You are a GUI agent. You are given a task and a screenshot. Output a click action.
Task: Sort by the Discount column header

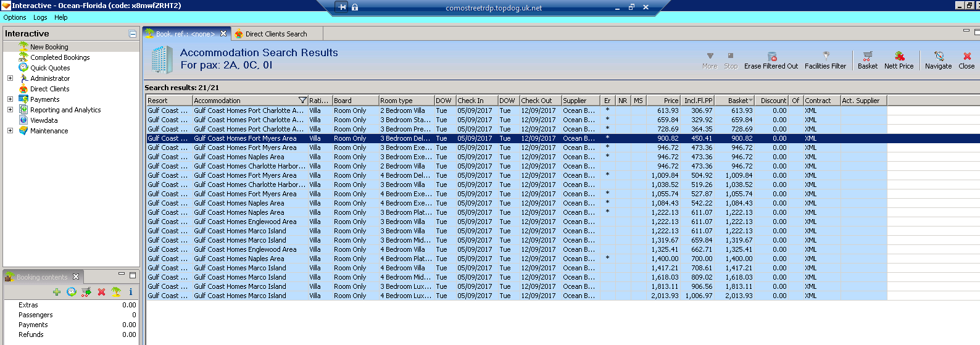[x=773, y=101]
